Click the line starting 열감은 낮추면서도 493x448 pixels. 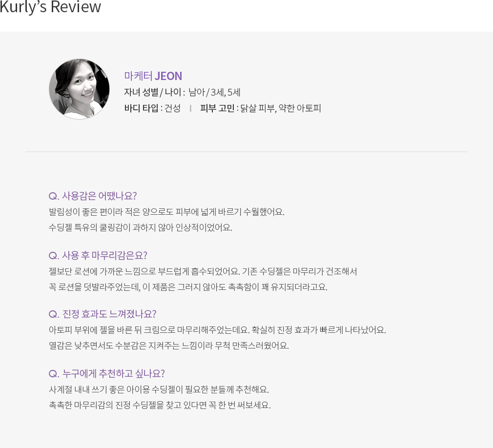click(169, 346)
